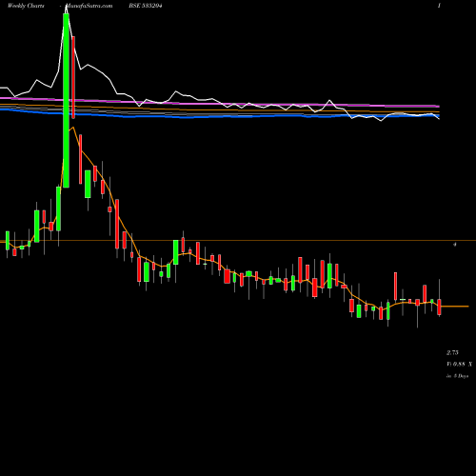Click the 'MunafaSutra.com' label
The image size is (476, 476).
(x=89, y=6)
